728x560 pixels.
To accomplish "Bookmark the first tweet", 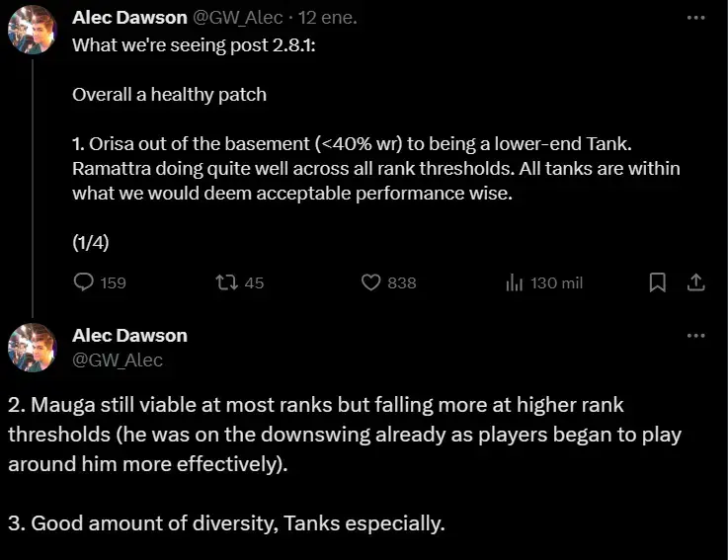I will (x=658, y=282).
